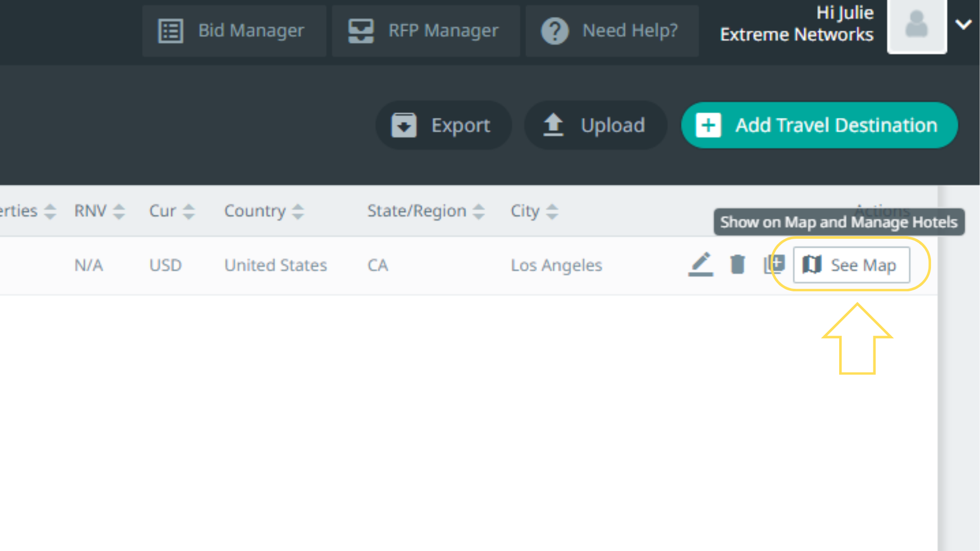The height and width of the screenshot is (551, 980).
Task: Click the Export button
Action: pos(443,125)
